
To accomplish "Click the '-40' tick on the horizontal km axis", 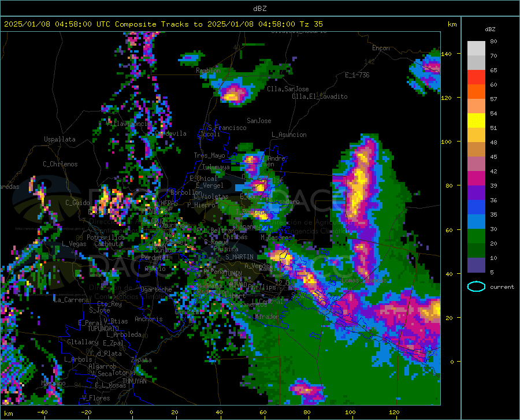I will pyautogui.click(x=42, y=412).
